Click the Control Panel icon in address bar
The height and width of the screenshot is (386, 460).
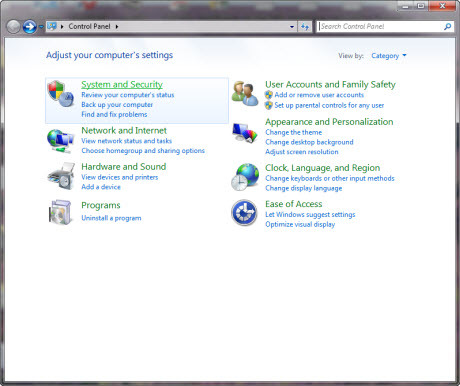click(52, 26)
